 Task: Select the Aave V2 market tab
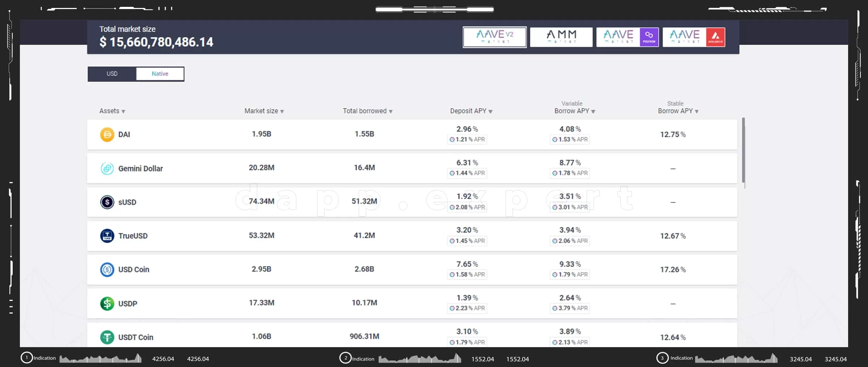tap(495, 37)
